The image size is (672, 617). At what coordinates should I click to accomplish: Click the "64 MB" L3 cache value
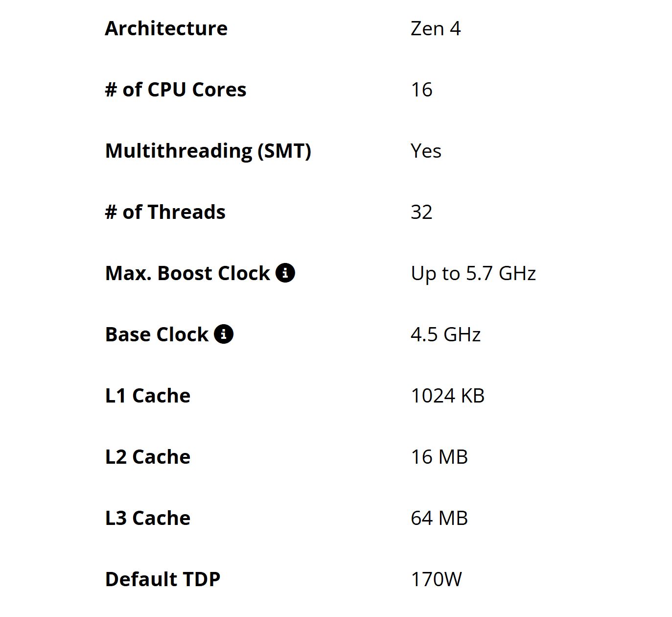pos(439,518)
